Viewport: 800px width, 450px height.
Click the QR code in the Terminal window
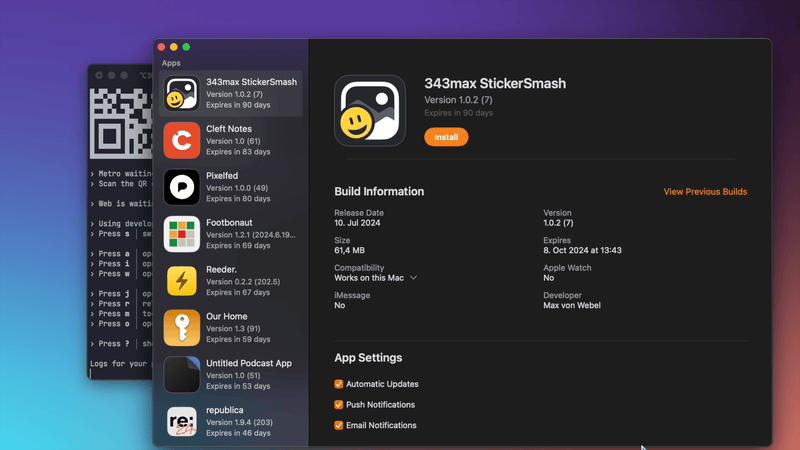[x=121, y=123]
